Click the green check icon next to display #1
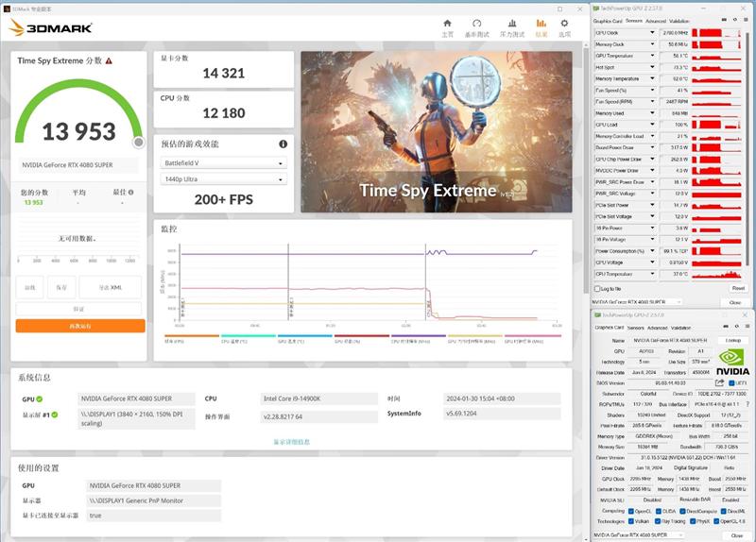The height and width of the screenshot is (542, 756). 55,415
